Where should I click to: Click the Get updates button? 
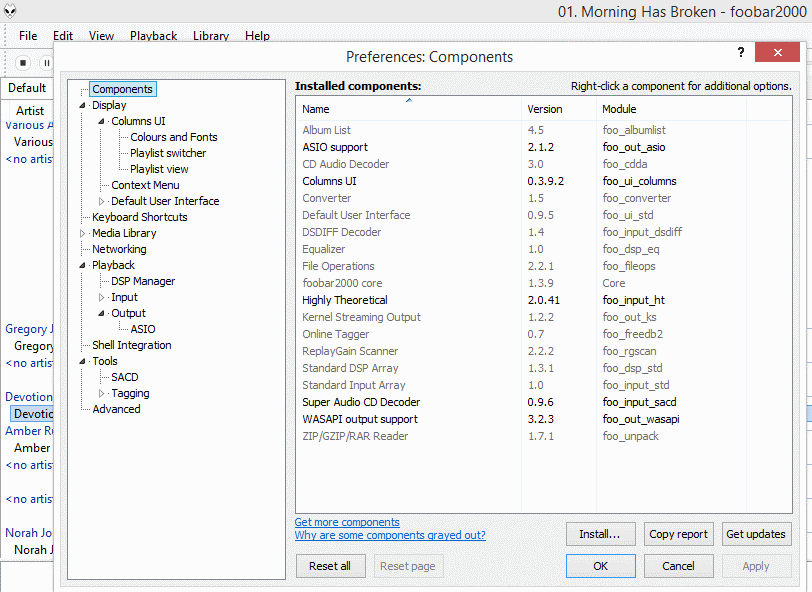pyautogui.click(x=755, y=534)
